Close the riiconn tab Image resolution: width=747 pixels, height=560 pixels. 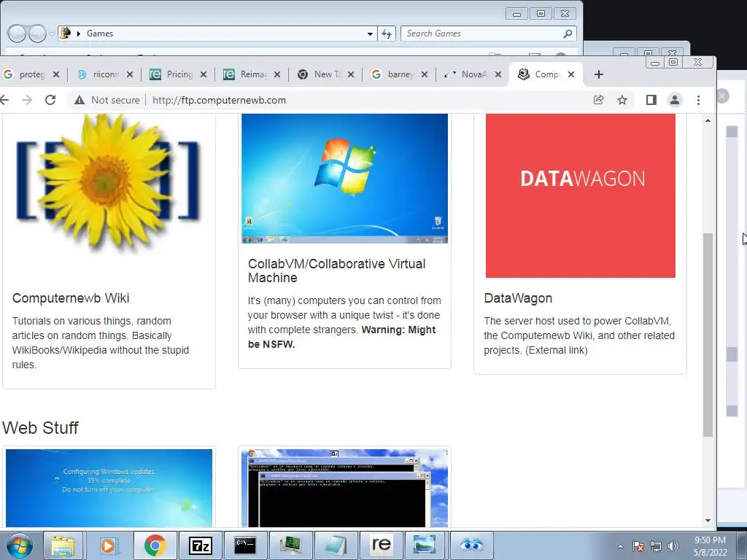pyautogui.click(x=130, y=74)
